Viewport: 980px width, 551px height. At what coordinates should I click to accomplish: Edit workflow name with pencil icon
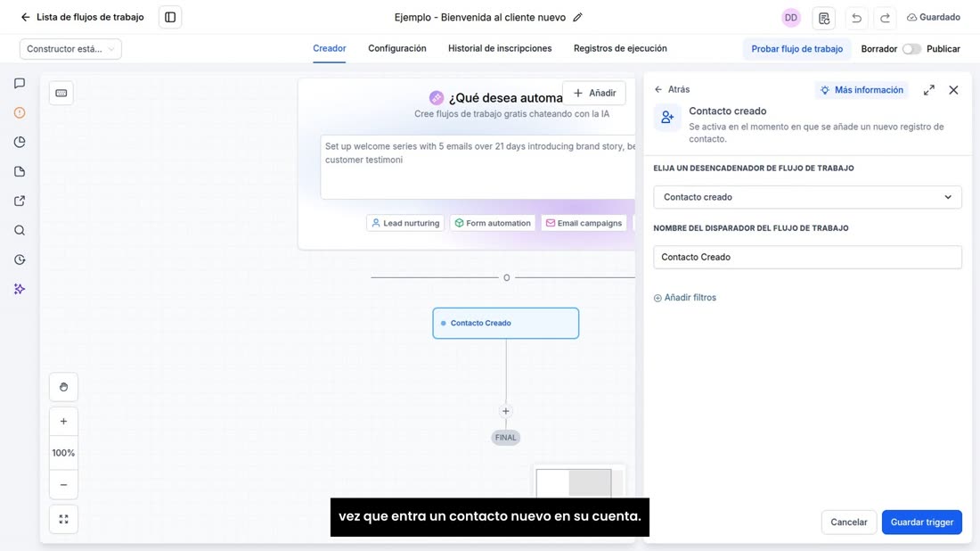click(577, 18)
